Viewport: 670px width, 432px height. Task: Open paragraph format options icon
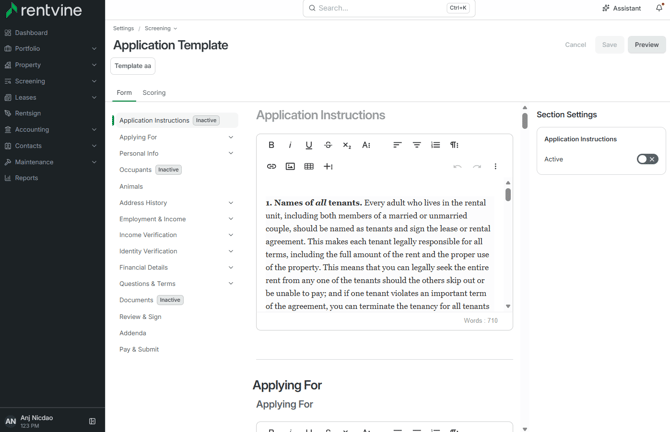pos(454,145)
